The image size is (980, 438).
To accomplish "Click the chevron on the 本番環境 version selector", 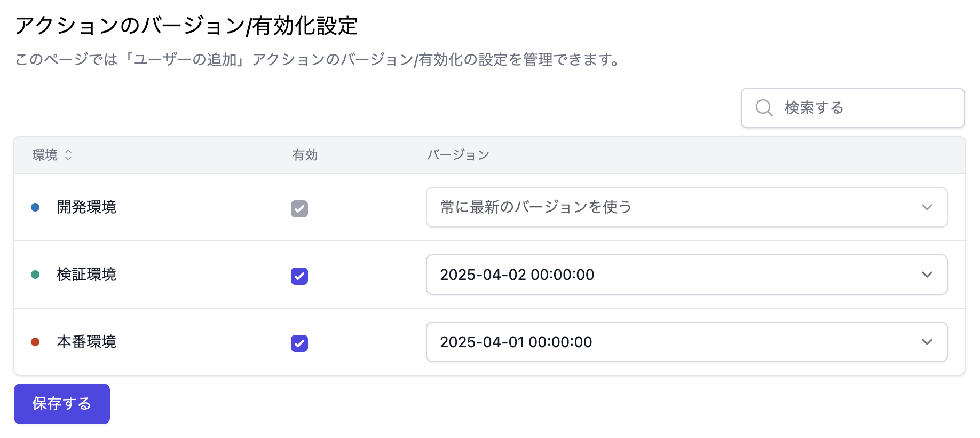I will tap(928, 342).
